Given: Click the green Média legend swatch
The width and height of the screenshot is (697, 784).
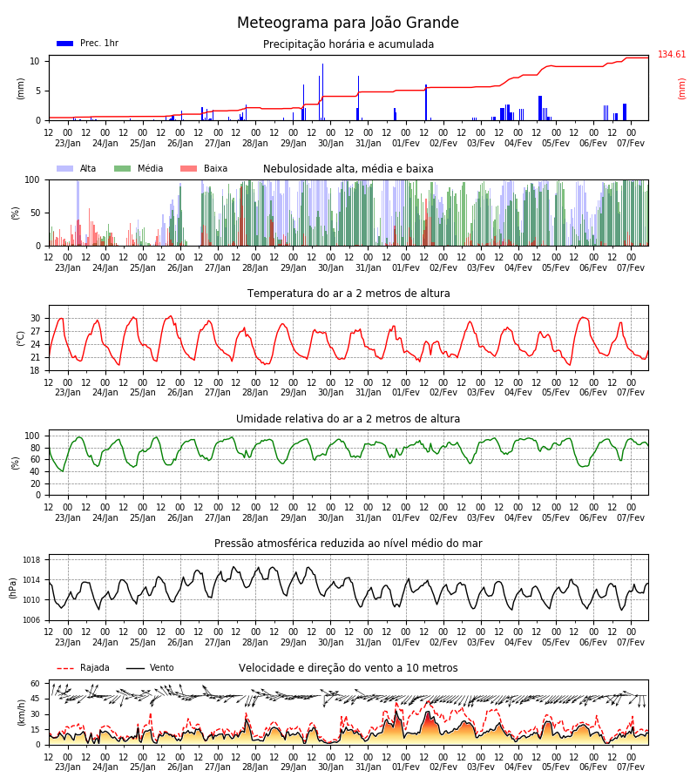Looking at the screenshot, I should pos(123,168).
